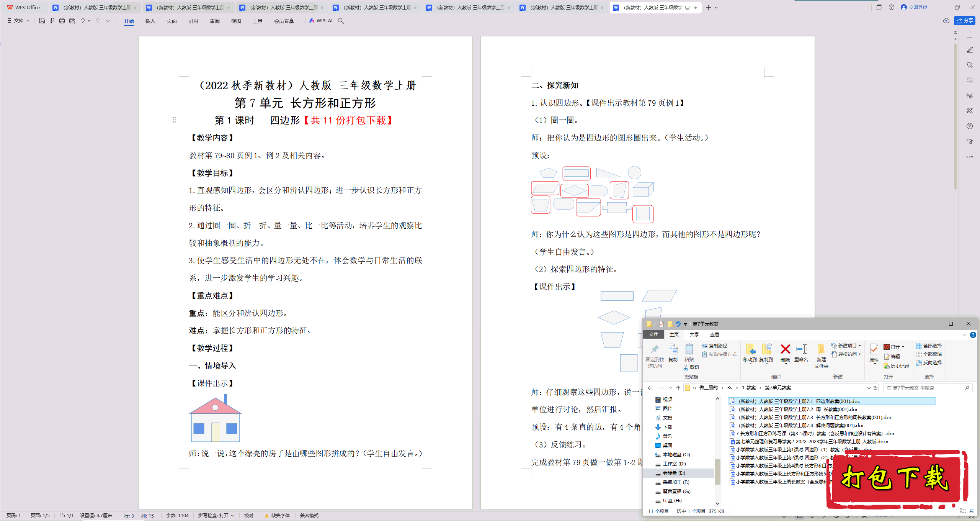Click the Explorer search box
The width and height of the screenshot is (980, 521).
point(927,388)
